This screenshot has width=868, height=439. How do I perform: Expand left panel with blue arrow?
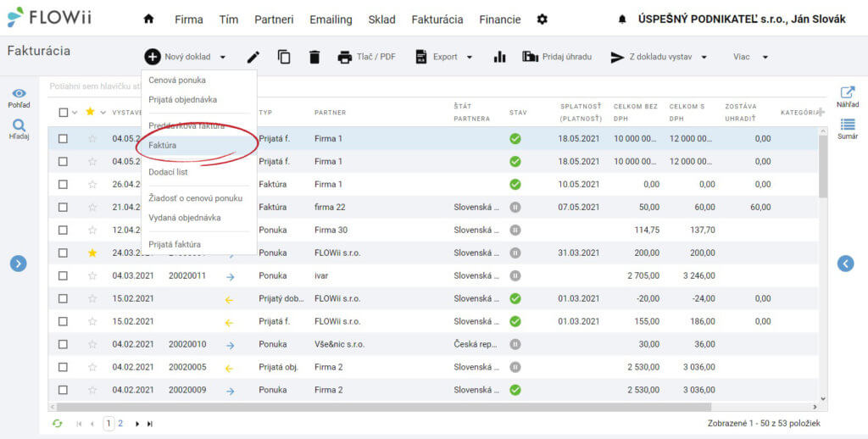tap(19, 264)
